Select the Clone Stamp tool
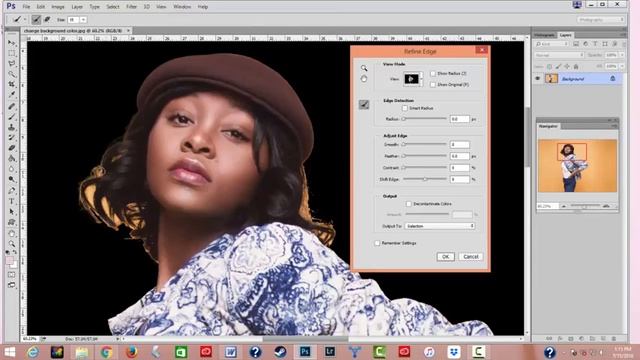The width and height of the screenshot is (640, 360). point(12,127)
